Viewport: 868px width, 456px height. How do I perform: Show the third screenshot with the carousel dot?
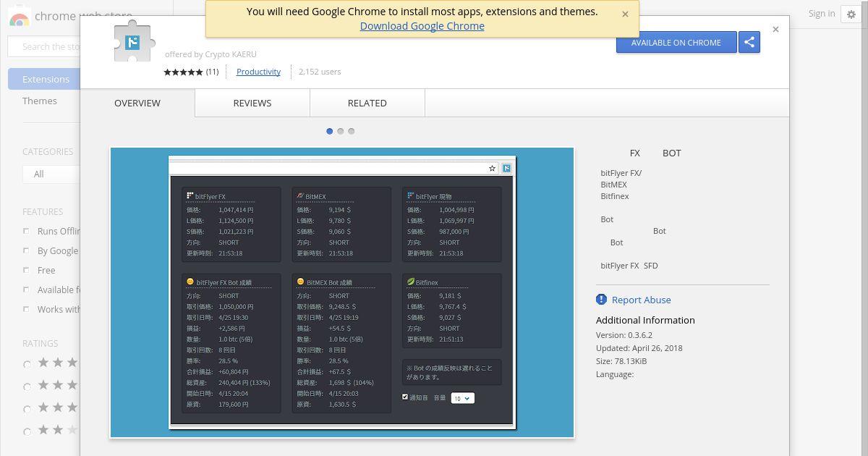point(352,131)
